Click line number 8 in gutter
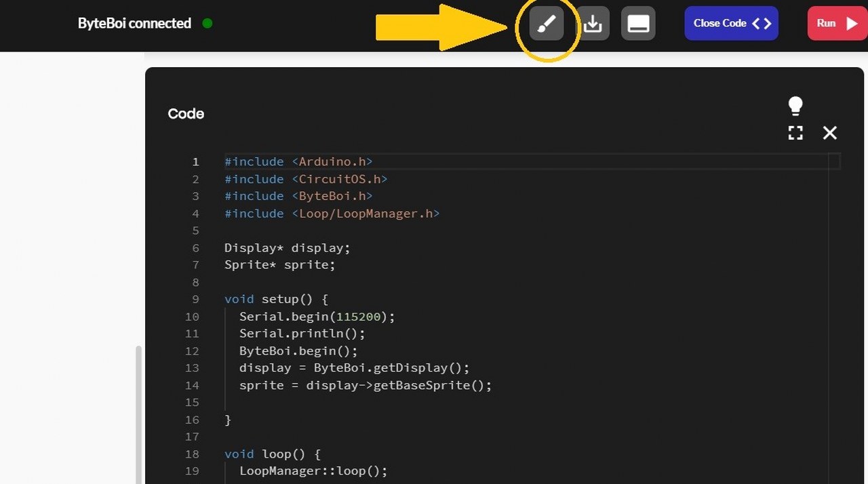This screenshot has width=868, height=484. pyautogui.click(x=195, y=282)
